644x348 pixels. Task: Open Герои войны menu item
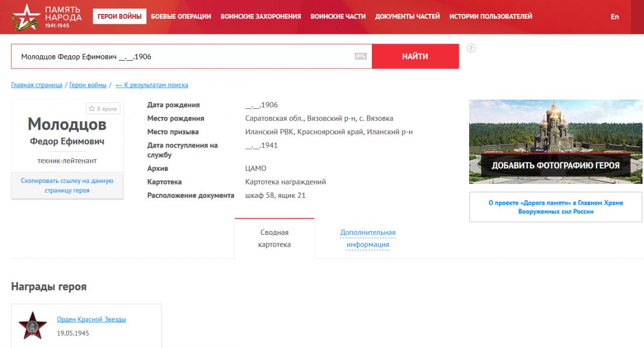pos(120,17)
